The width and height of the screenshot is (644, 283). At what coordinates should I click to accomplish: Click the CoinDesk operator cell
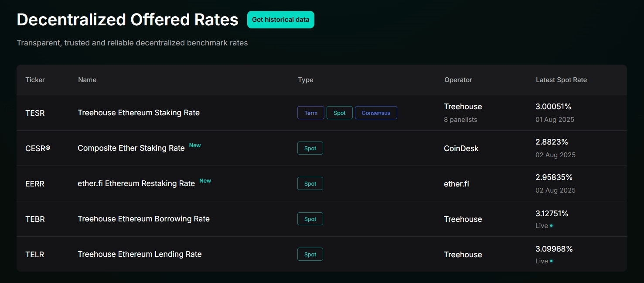[x=461, y=148]
